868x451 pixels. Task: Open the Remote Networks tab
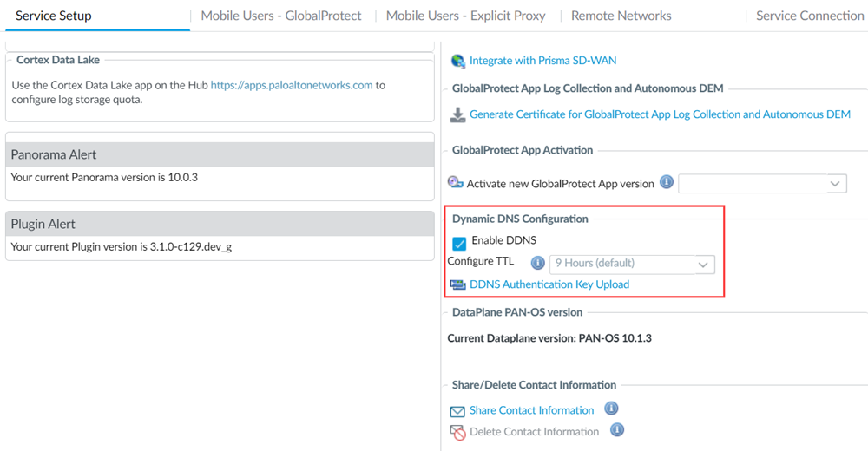[x=621, y=16]
